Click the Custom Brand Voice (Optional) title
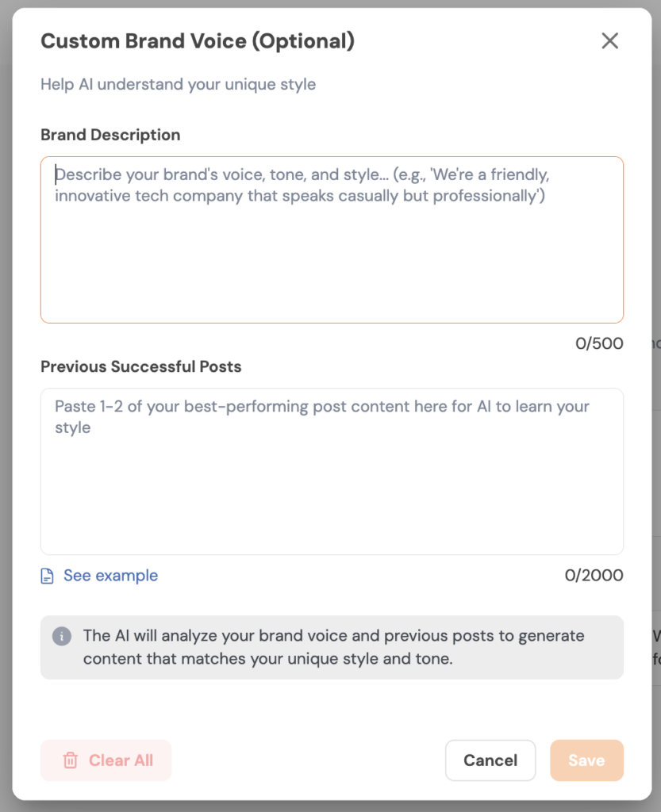Screen dimensions: 661x812 tap(198, 41)
